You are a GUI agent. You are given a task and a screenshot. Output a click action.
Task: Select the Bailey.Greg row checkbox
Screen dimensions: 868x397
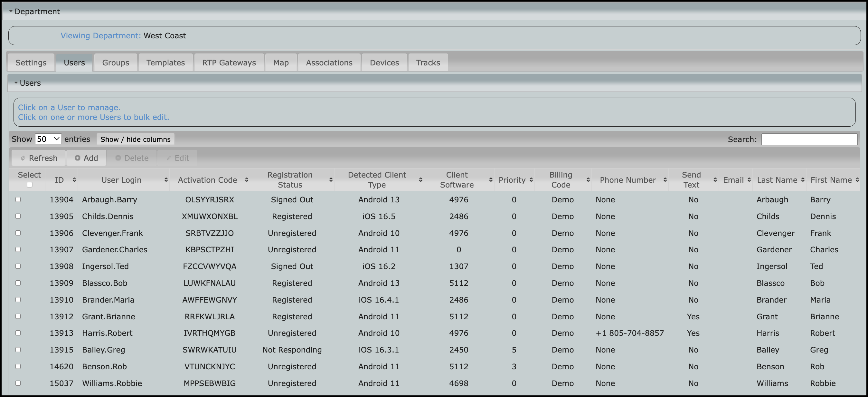click(x=18, y=349)
